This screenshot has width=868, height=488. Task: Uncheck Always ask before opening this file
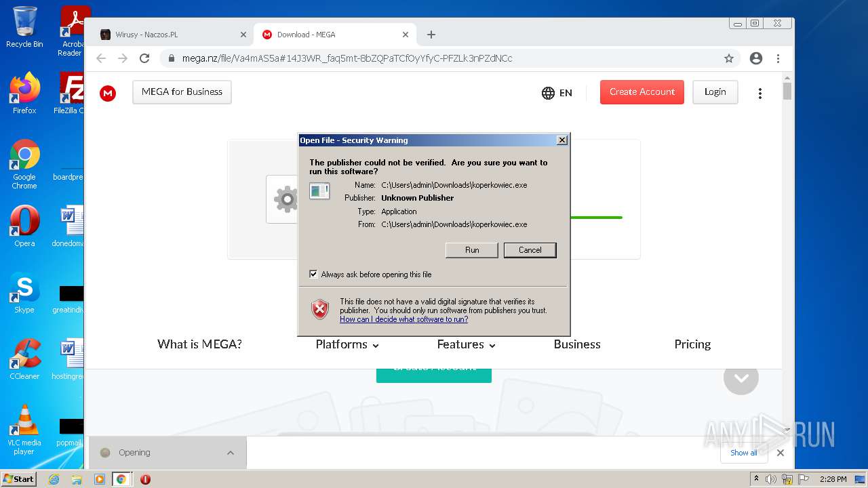tap(313, 274)
